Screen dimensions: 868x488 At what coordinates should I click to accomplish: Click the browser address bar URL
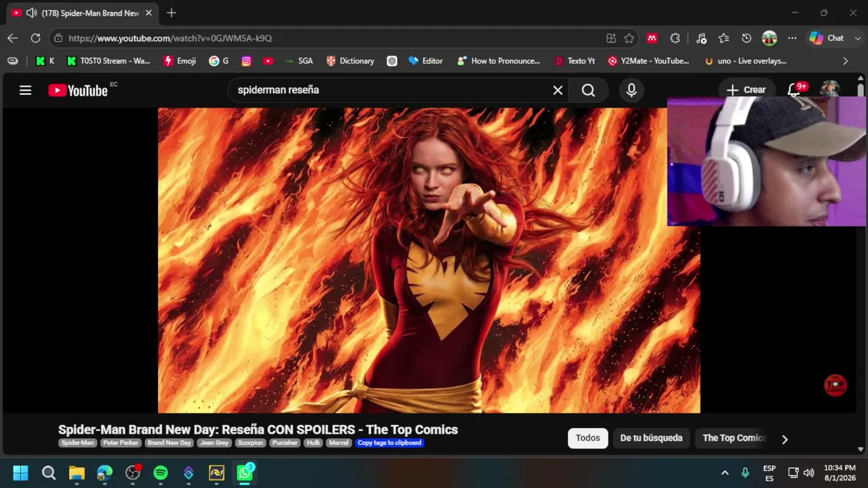pyautogui.click(x=170, y=39)
